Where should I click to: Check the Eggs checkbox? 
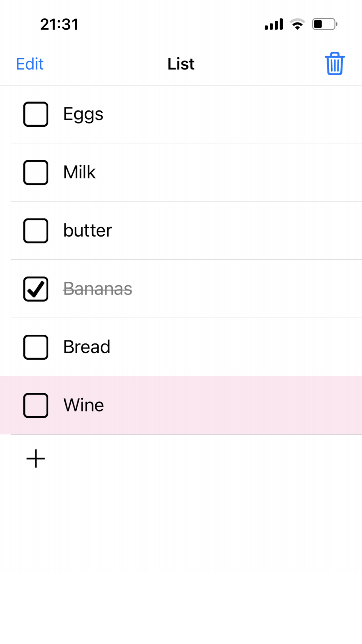coord(36,114)
